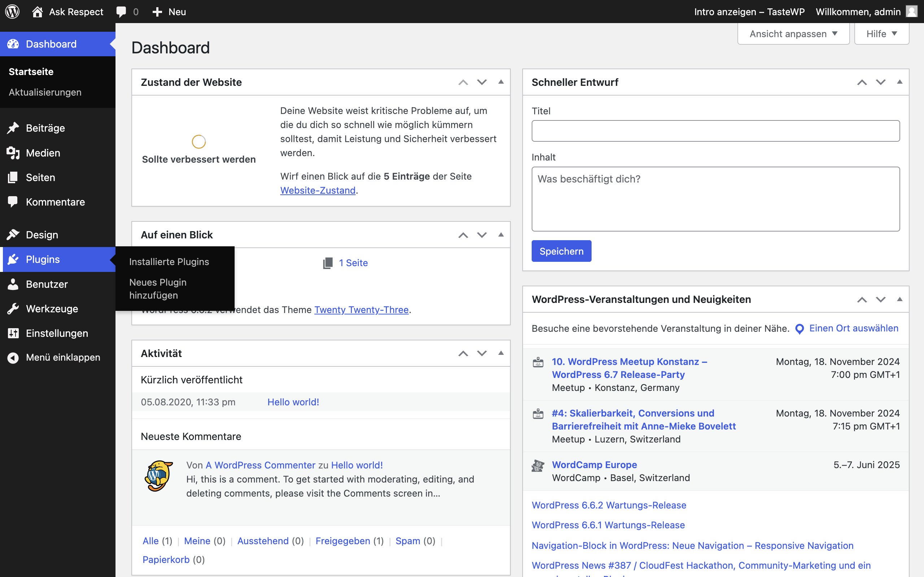Image resolution: width=924 pixels, height=577 pixels.
Task: Open Einstellungen settings in sidebar
Action: [57, 333]
